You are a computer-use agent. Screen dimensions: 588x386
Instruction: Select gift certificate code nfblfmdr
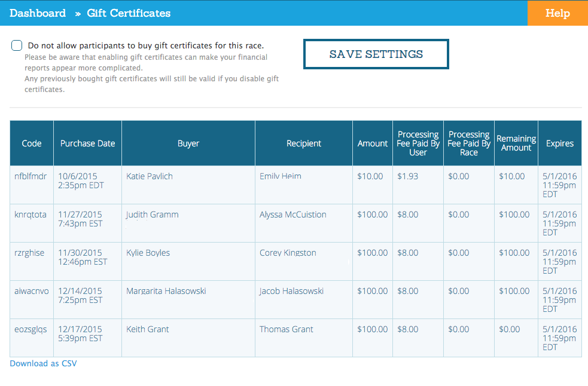coord(31,176)
